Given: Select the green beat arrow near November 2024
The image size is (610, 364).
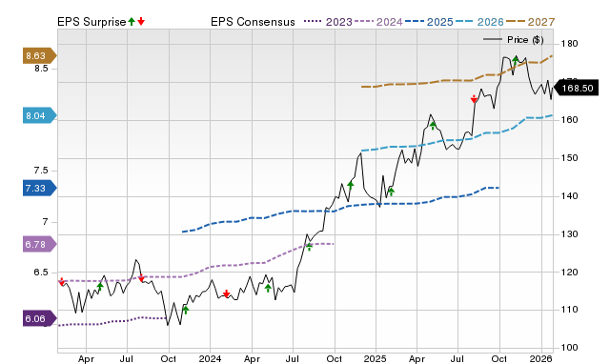Looking at the screenshot, I should (350, 185).
